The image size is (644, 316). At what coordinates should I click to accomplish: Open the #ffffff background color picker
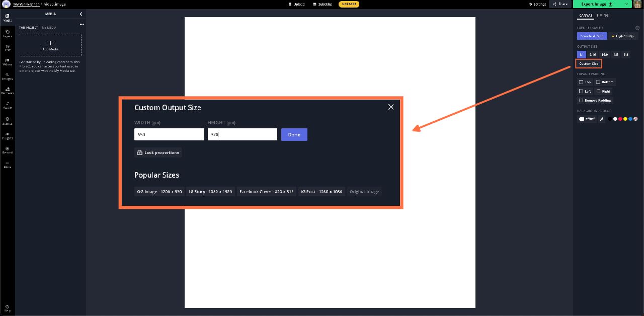point(587,119)
